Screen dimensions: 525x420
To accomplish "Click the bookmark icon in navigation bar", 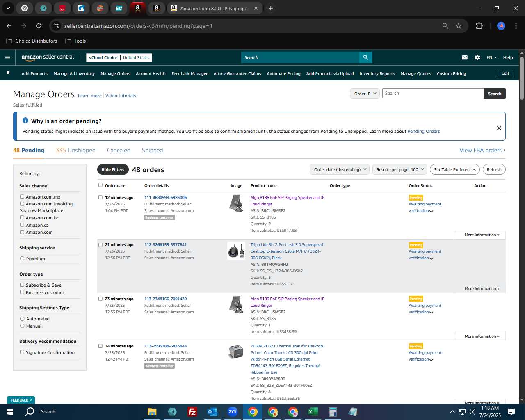I will coord(8,73).
